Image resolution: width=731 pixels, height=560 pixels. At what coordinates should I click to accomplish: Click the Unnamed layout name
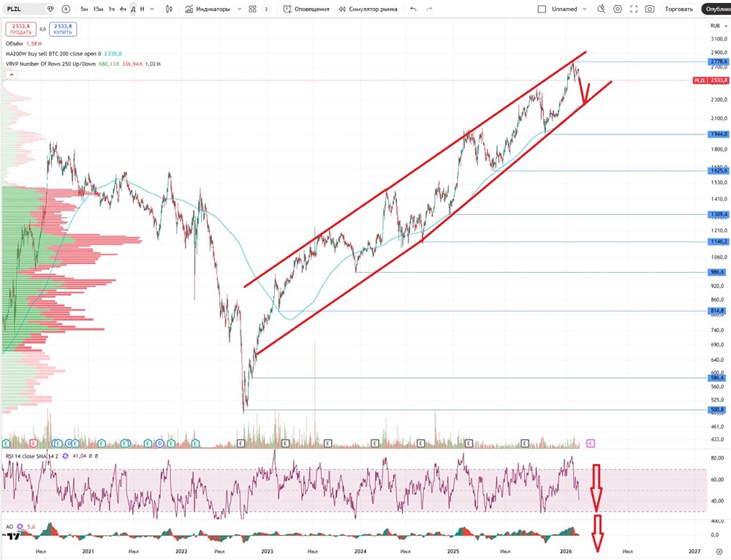click(564, 9)
